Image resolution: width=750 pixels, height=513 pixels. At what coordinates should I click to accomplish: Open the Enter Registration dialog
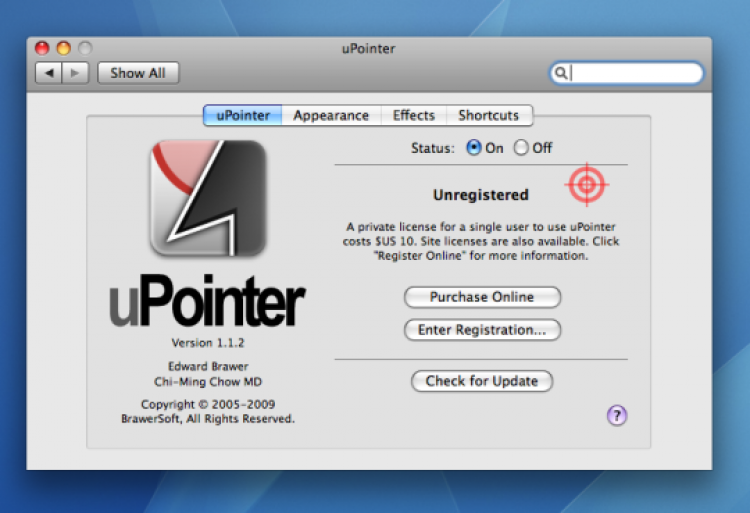(x=482, y=330)
